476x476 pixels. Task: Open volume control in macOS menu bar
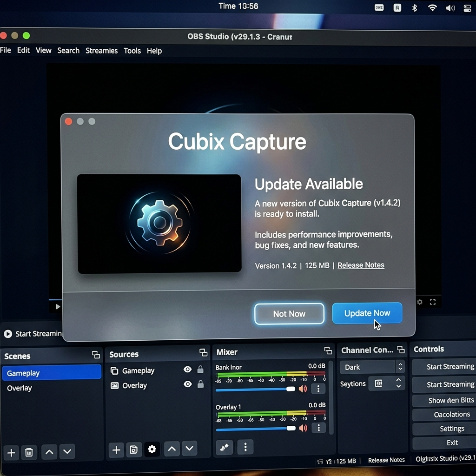click(450, 8)
